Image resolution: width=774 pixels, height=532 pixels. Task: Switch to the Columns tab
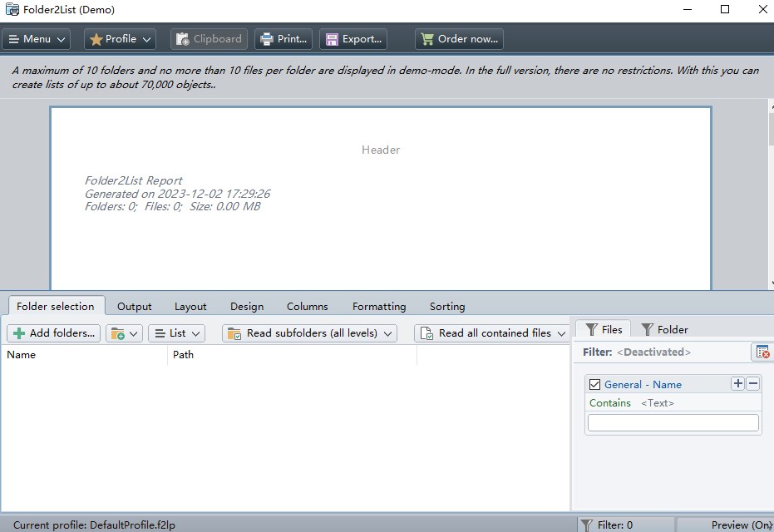coord(307,306)
